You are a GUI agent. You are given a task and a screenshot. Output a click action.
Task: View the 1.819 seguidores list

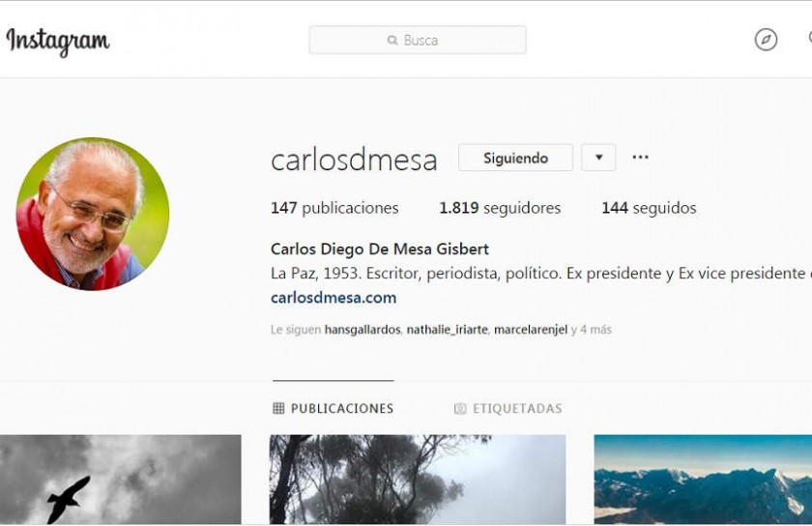500,208
